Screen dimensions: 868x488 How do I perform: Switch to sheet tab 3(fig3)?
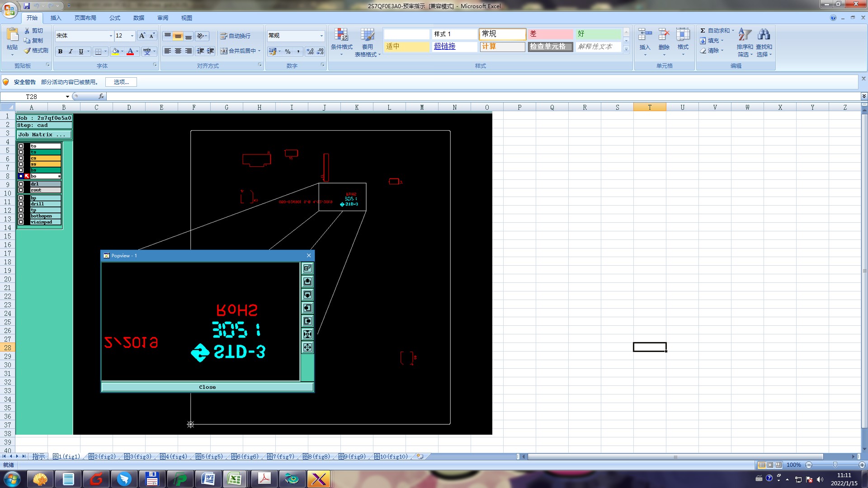(138, 457)
